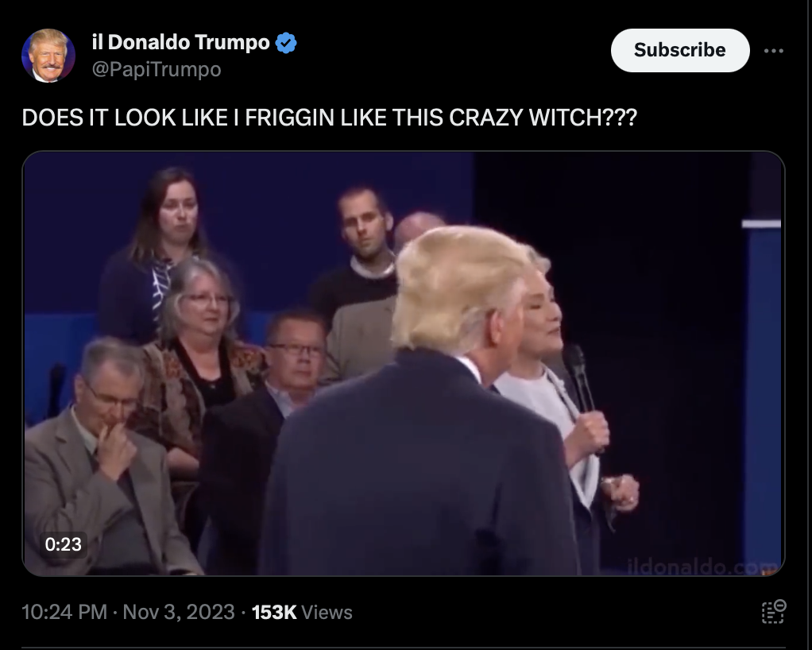
Task: Click the gray-haired woman with glasses in video
Action: click(x=199, y=358)
